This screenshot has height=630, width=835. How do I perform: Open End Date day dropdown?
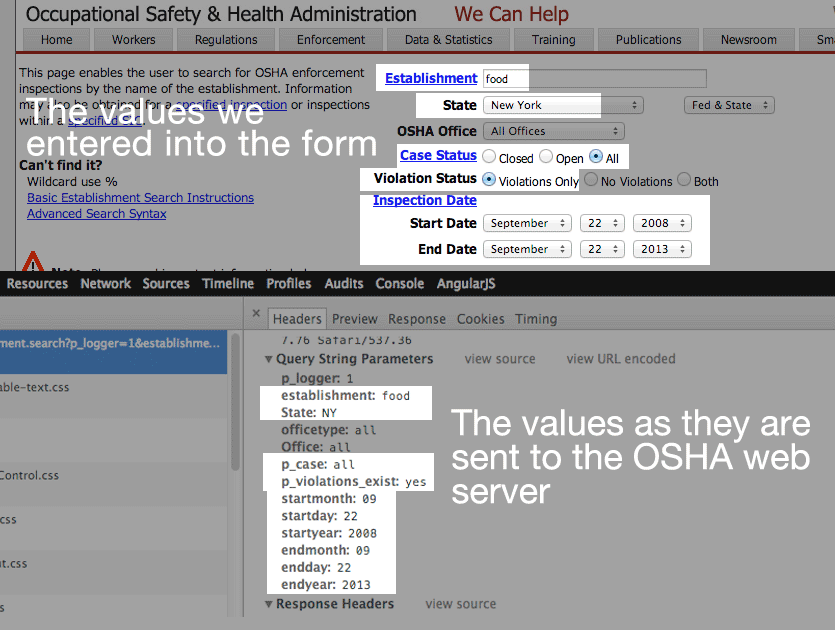click(602, 249)
